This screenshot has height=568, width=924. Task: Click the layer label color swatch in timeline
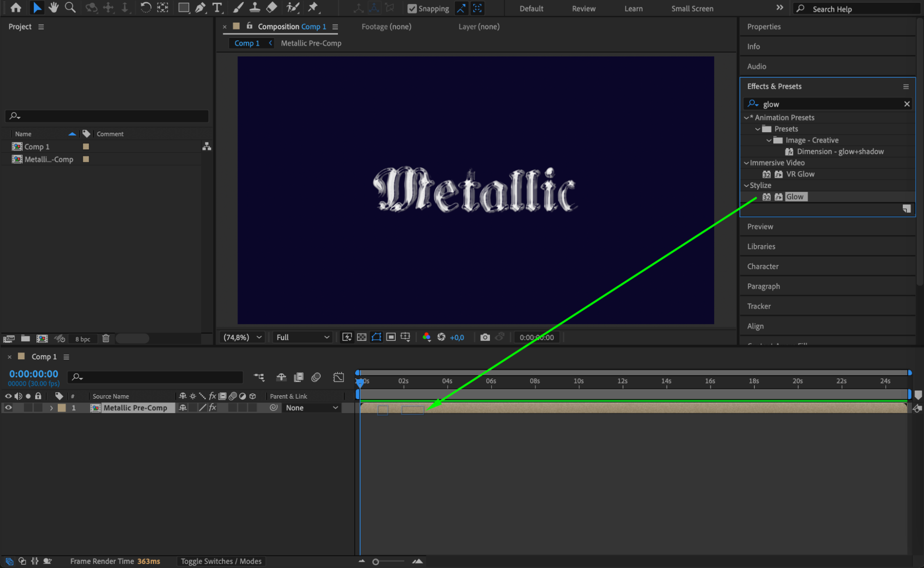point(61,408)
